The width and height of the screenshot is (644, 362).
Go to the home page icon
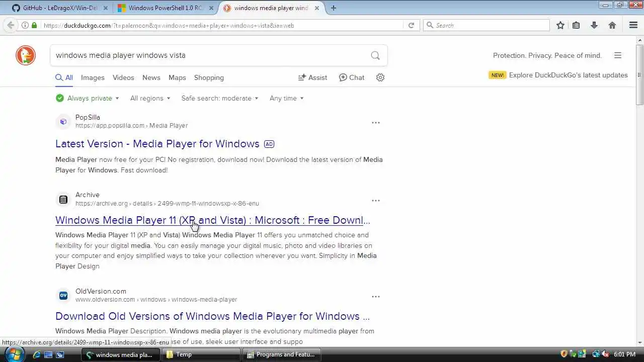tap(612, 25)
